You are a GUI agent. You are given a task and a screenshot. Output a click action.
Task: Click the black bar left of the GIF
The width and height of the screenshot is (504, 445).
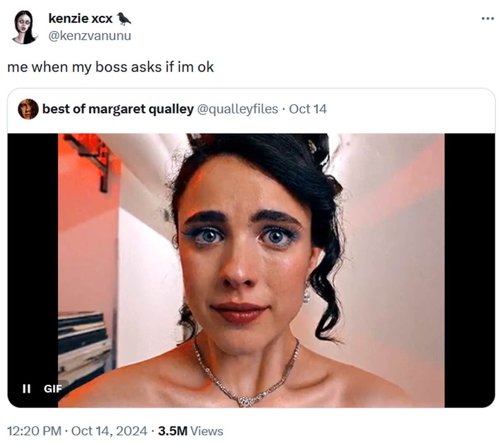pos(33,252)
